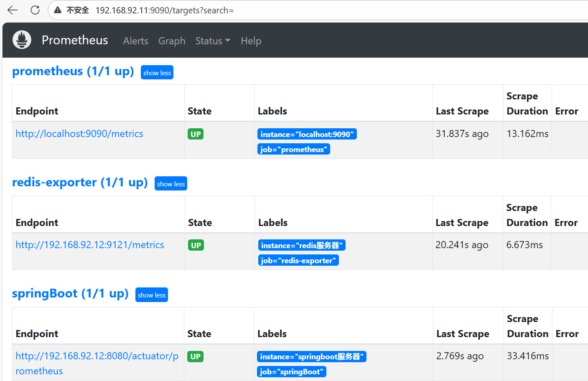Open the Alerts menu item
The image size is (588, 381).
point(136,41)
